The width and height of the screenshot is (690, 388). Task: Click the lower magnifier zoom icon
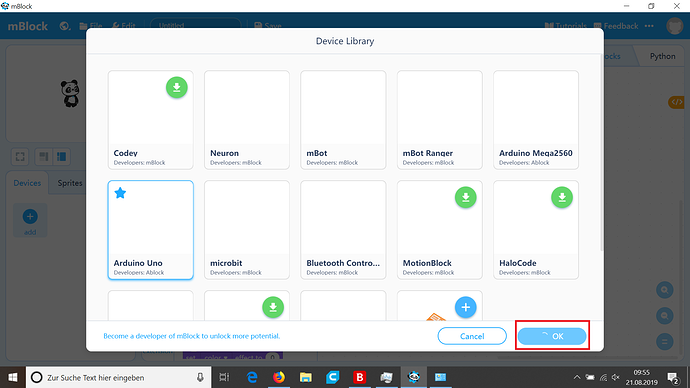(664, 316)
